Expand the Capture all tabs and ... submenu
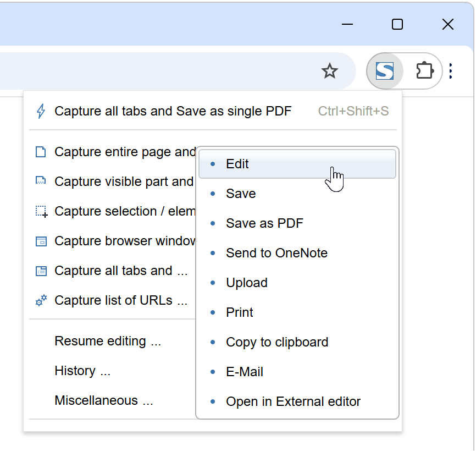The height and width of the screenshot is (451, 476). pyautogui.click(x=121, y=271)
